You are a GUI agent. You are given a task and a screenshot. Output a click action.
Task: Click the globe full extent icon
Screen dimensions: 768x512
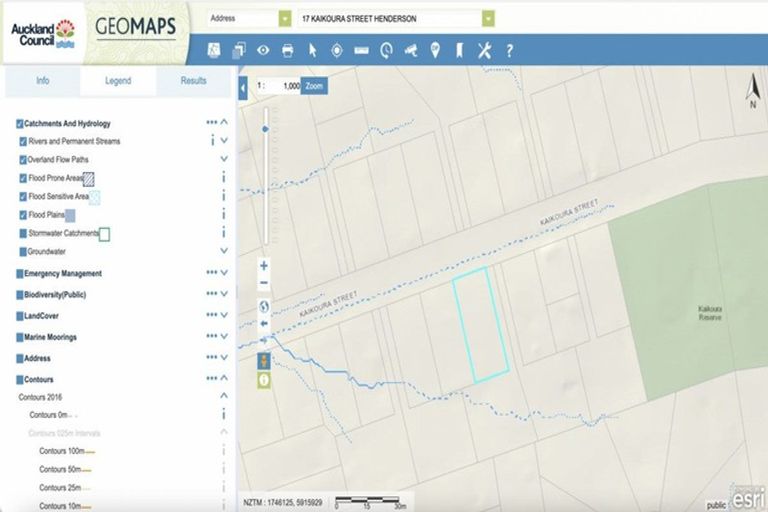click(264, 307)
